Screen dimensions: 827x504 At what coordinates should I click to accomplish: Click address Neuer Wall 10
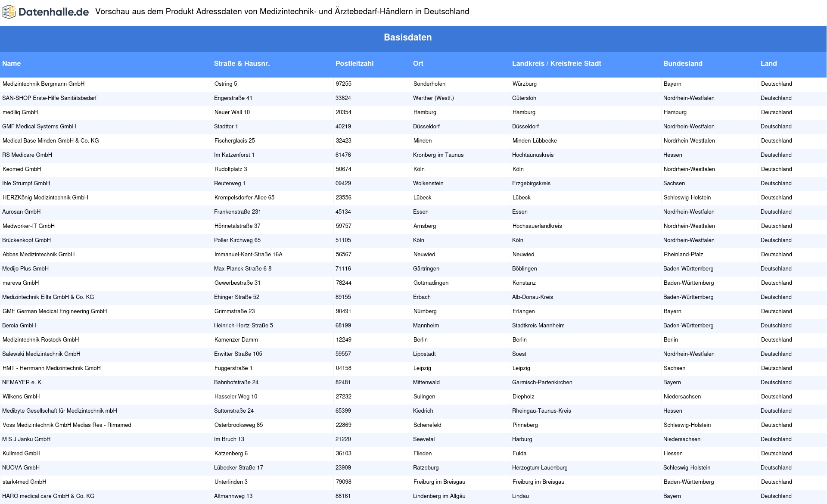click(x=232, y=112)
